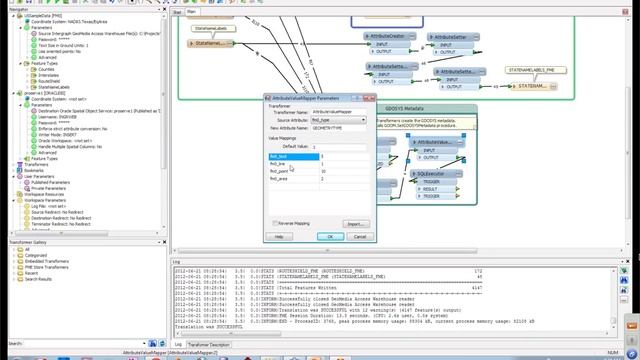Expand the Counties feature type
The width and height of the screenshot is (640, 360).
tap(27, 69)
